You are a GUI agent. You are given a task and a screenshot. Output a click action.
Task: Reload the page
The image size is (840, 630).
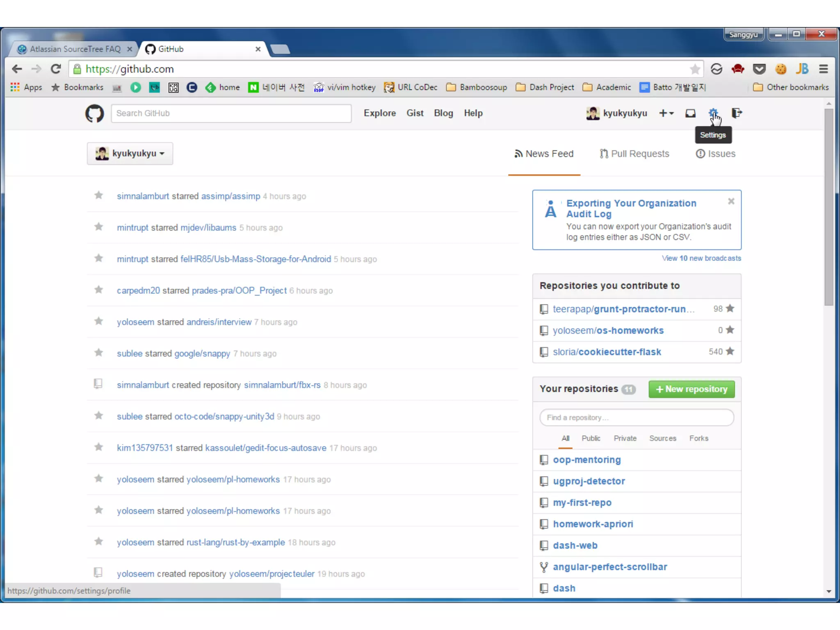[56, 69]
